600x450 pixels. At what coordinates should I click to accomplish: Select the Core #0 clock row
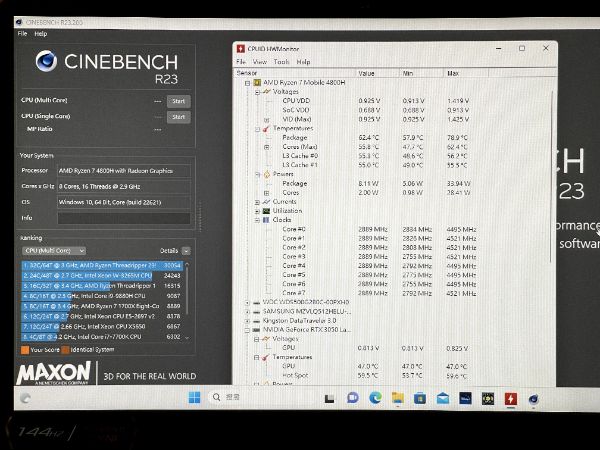point(379,229)
